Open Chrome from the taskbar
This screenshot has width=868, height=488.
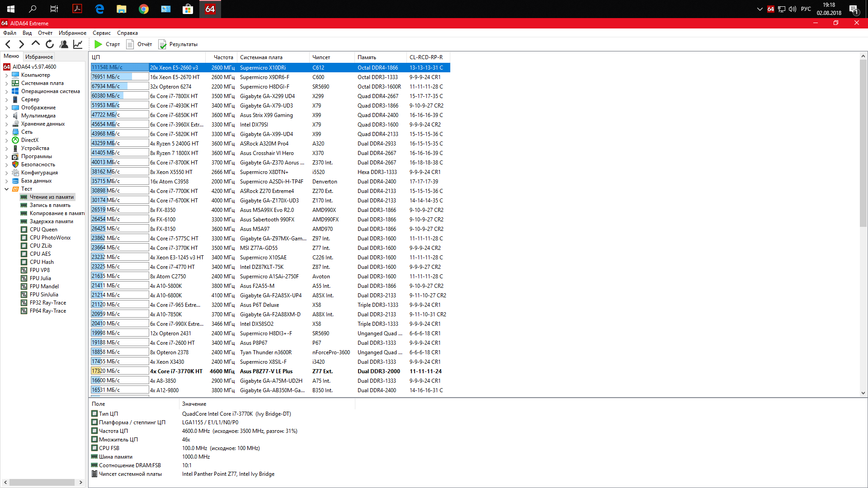tap(143, 9)
